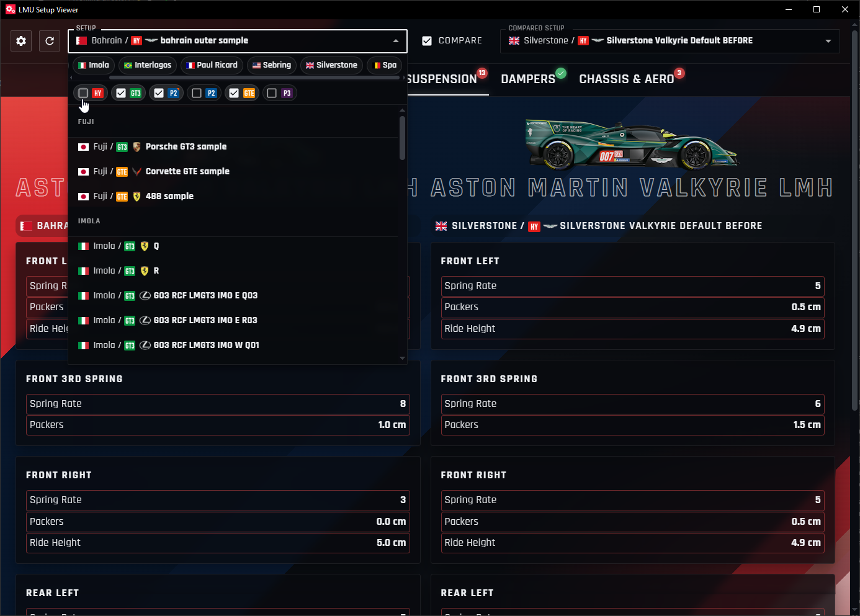Collapse the open setup dropdown arrow
This screenshot has width=860, height=616.
pyautogui.click(x=396, y=41)
